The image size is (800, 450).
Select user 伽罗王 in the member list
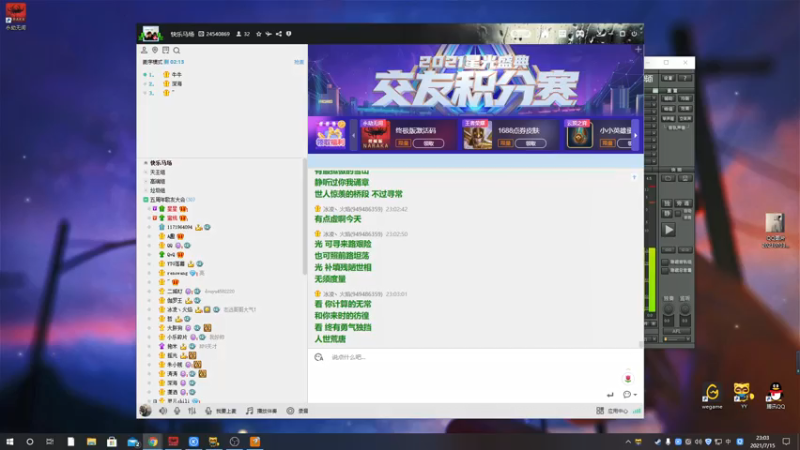[174, 301]
